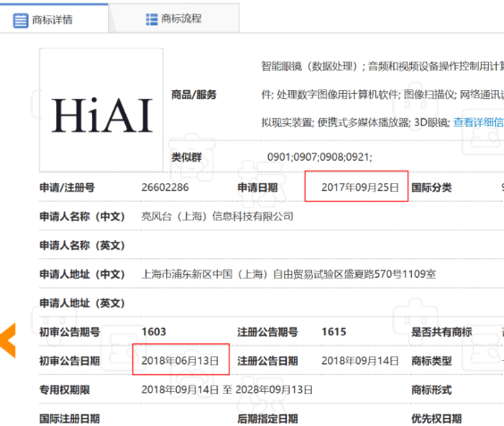Click the 申请人名称（英文） label

click(82, 245)
